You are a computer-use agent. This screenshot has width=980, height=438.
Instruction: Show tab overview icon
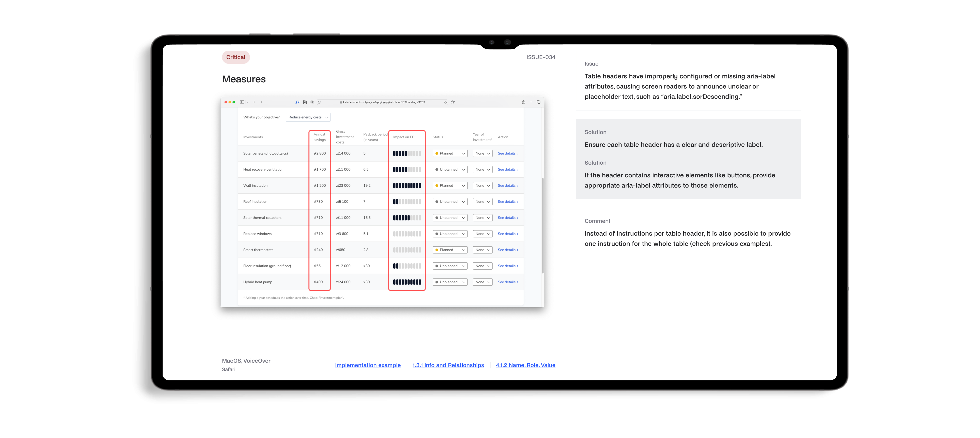click(538, 102)
